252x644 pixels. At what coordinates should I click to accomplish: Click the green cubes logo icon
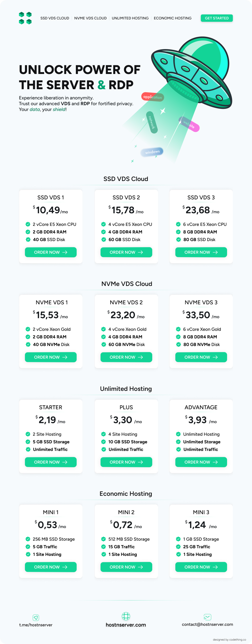click(25, 18)
